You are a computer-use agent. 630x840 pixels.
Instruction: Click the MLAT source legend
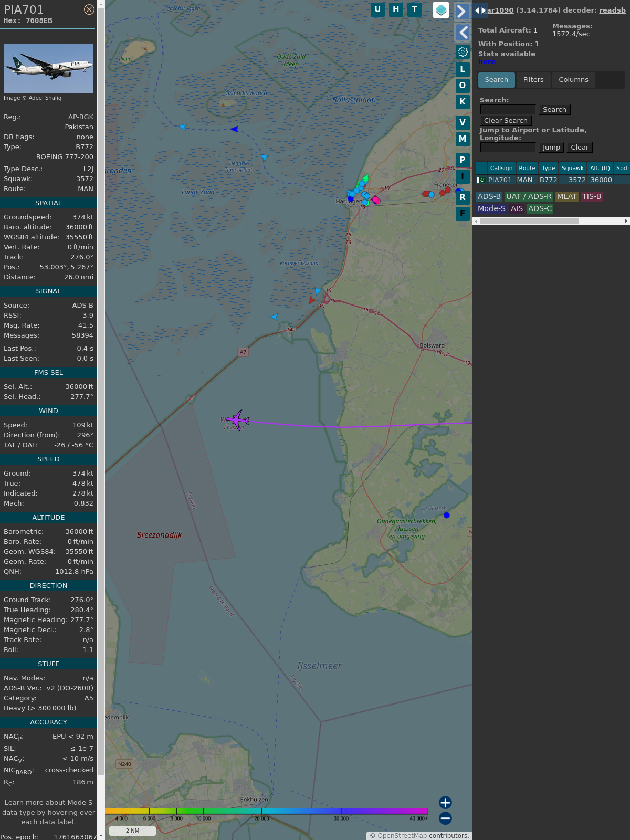pos(567,196)
